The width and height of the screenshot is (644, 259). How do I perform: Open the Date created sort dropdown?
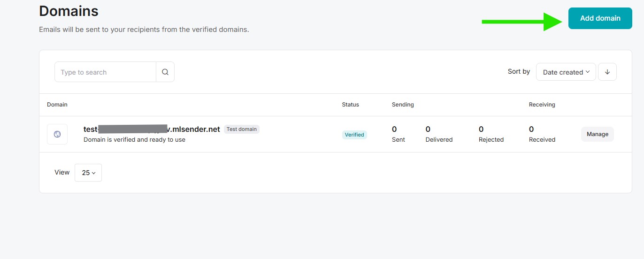[566, 72]
